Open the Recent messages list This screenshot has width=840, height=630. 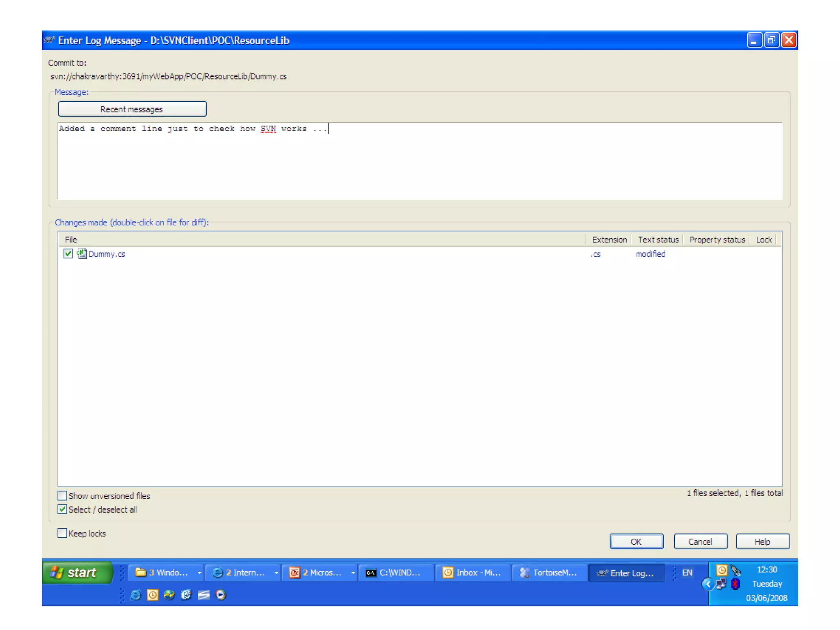[x=132, y=109]
